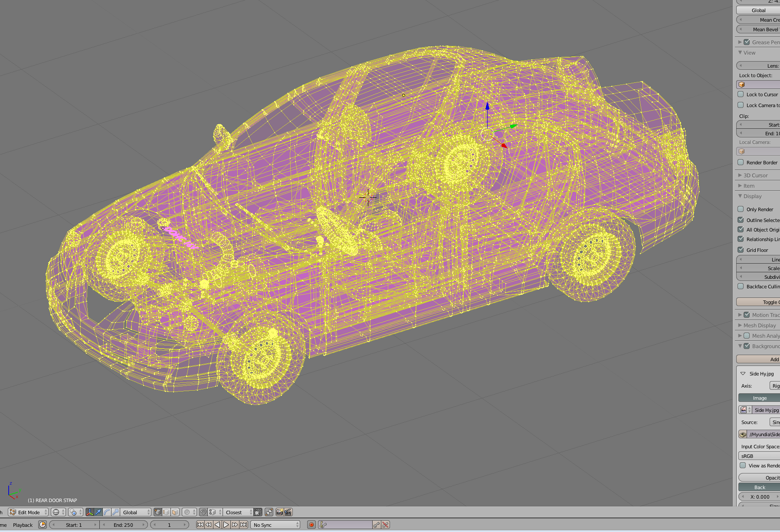Enable the Lock Camera to View checkbox
Image resolution: width=780 pixels, height=532 pixels.
(x=741, y=105)
